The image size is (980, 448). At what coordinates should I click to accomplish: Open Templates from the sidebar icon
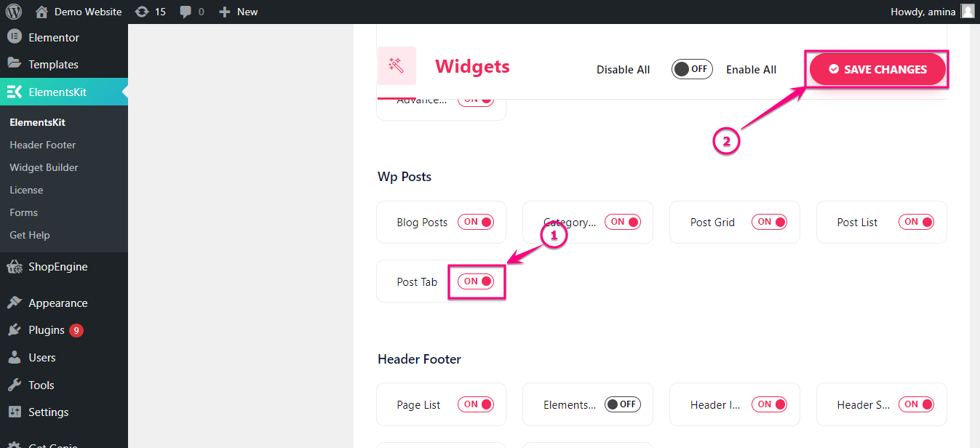point(15,64)
